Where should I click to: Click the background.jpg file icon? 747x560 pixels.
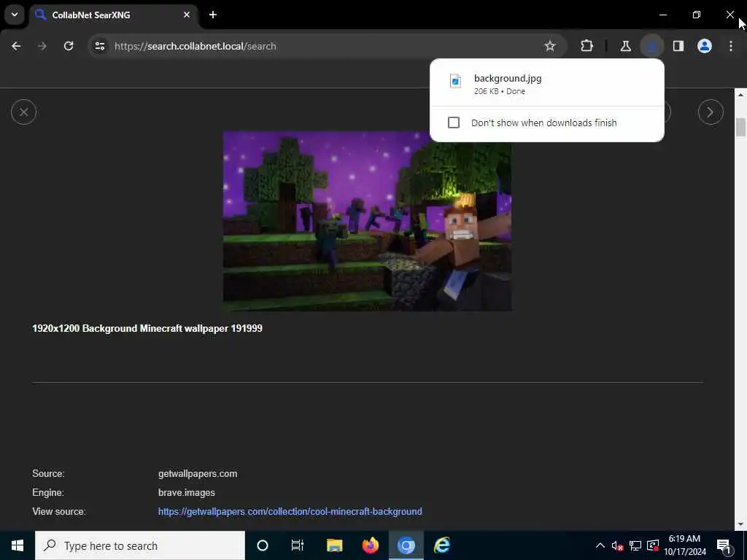(x=455, y=81)
